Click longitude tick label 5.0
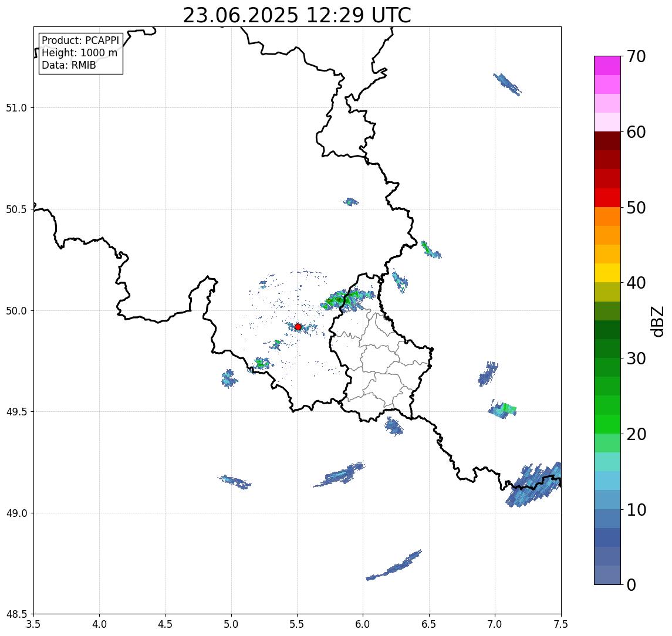This screenshot has height=636, width=672. (x=231, y=624)
